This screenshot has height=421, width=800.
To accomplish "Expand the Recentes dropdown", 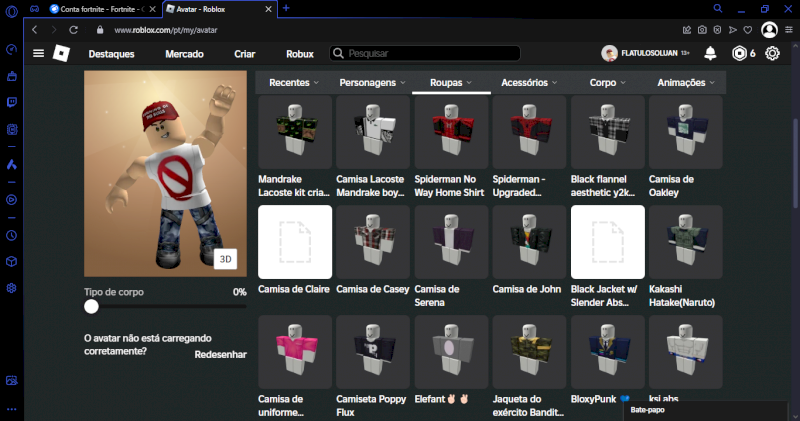I will point(294,82).
